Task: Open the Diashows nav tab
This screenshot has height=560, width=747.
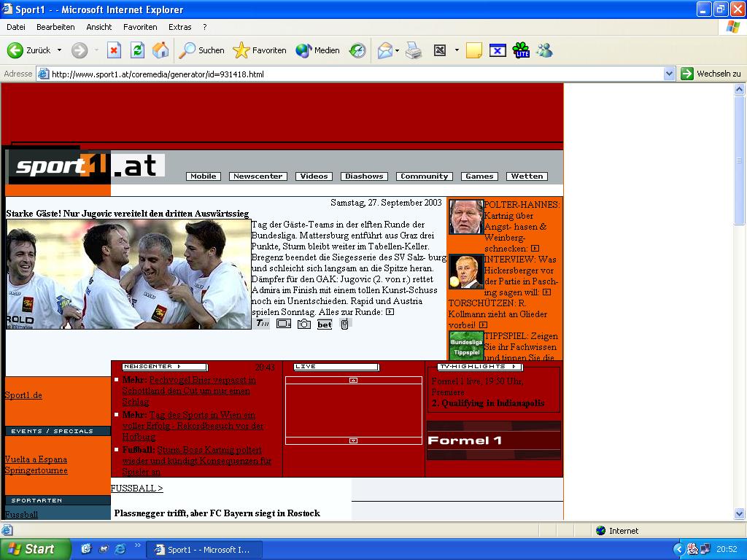Action: tap(365, 176)
